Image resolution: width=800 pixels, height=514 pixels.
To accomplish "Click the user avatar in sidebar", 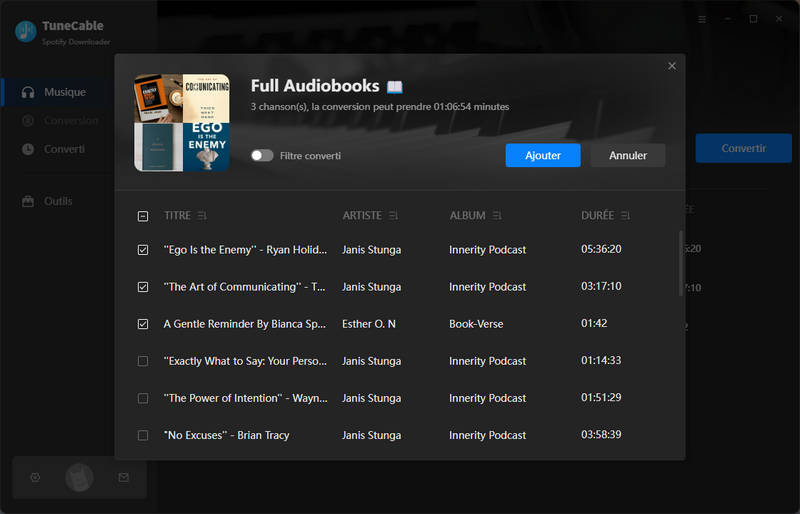I will coord(79,477).
